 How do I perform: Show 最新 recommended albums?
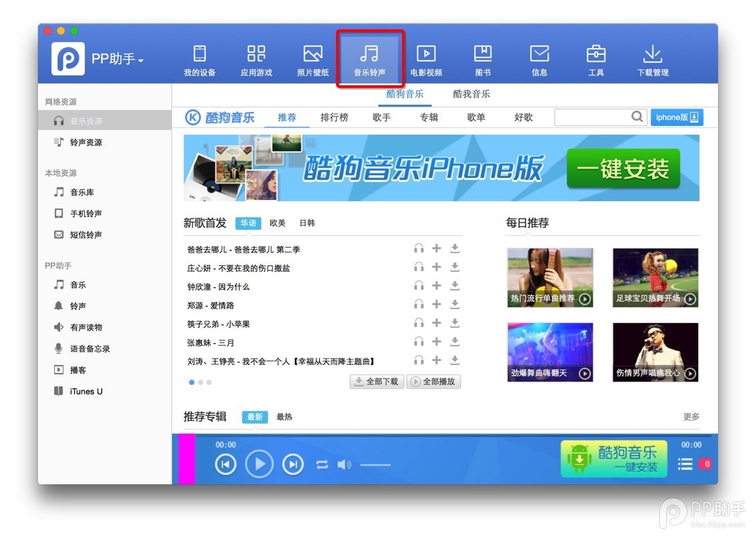pos(255,417)
